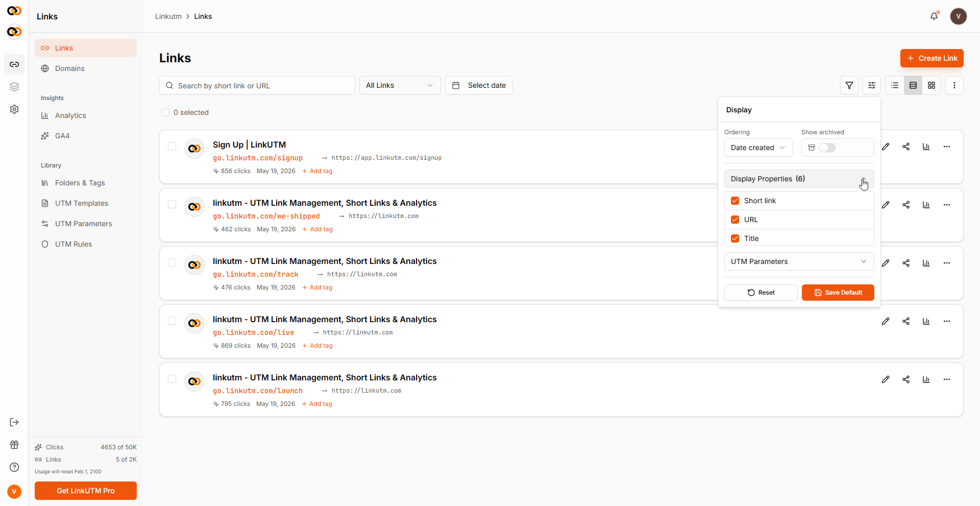The width and height of the screenshot is (980, 506).
Task: Go to Domains in the sidebar
Action: 86,68
